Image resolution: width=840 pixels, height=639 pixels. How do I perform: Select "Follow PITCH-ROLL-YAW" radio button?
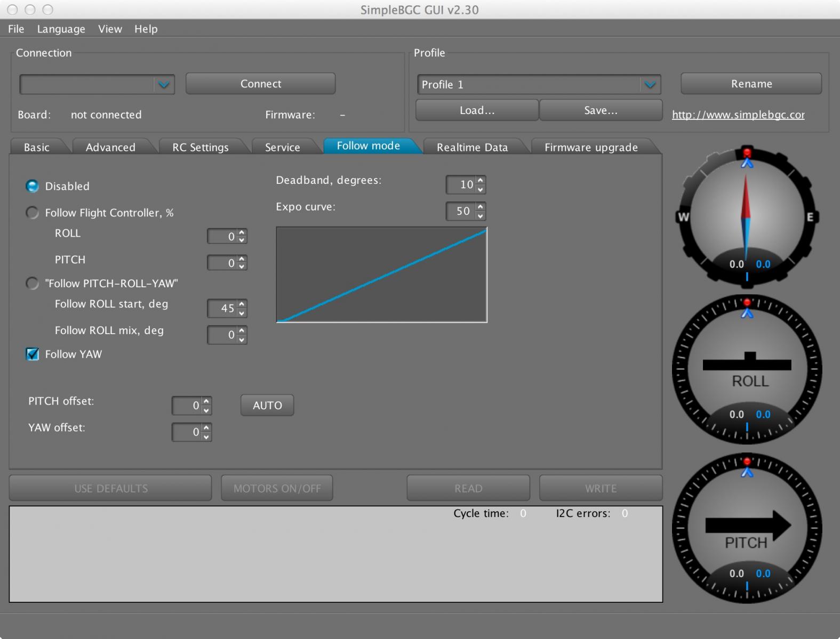pos(33,283)
